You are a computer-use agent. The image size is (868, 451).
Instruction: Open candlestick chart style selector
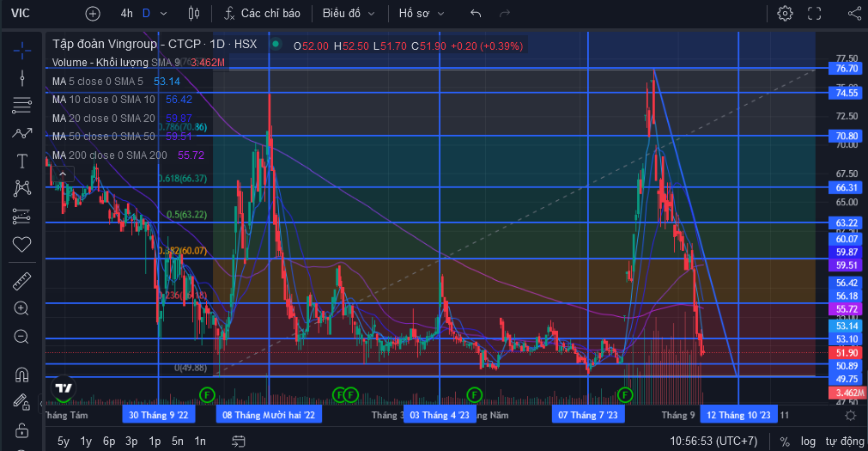tap(194, 13)
